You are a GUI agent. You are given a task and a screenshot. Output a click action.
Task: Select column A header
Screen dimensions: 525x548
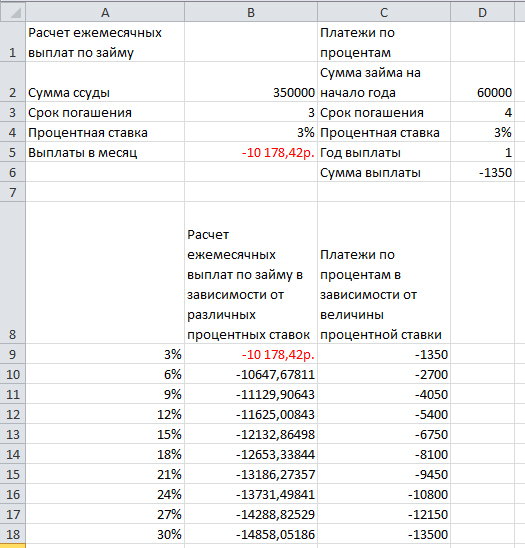pyautogui.click(x=105, y=13)
